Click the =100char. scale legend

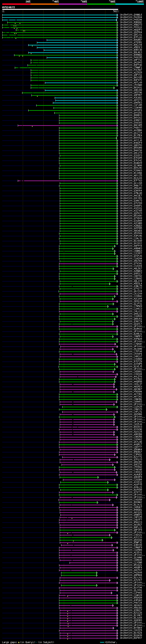(108, 642)
